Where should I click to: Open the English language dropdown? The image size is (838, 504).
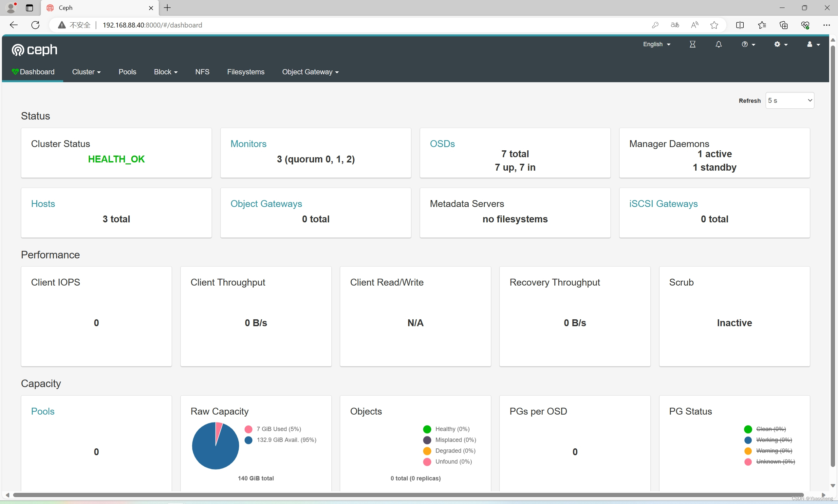[x=656, y=45]
